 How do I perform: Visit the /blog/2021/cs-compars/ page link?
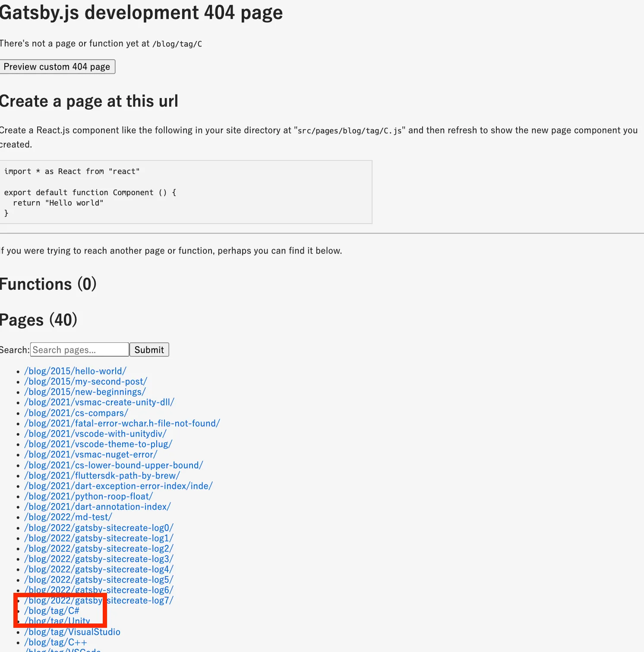tap(76, 413)
